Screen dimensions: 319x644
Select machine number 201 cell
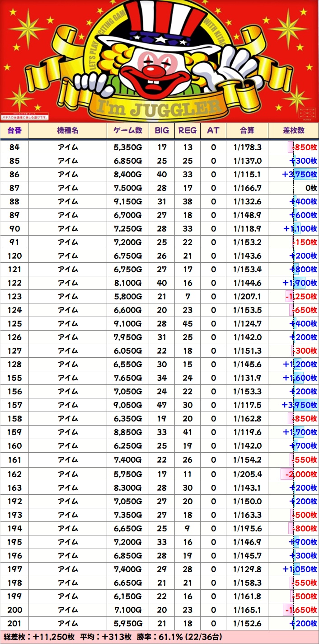[15, 623]
